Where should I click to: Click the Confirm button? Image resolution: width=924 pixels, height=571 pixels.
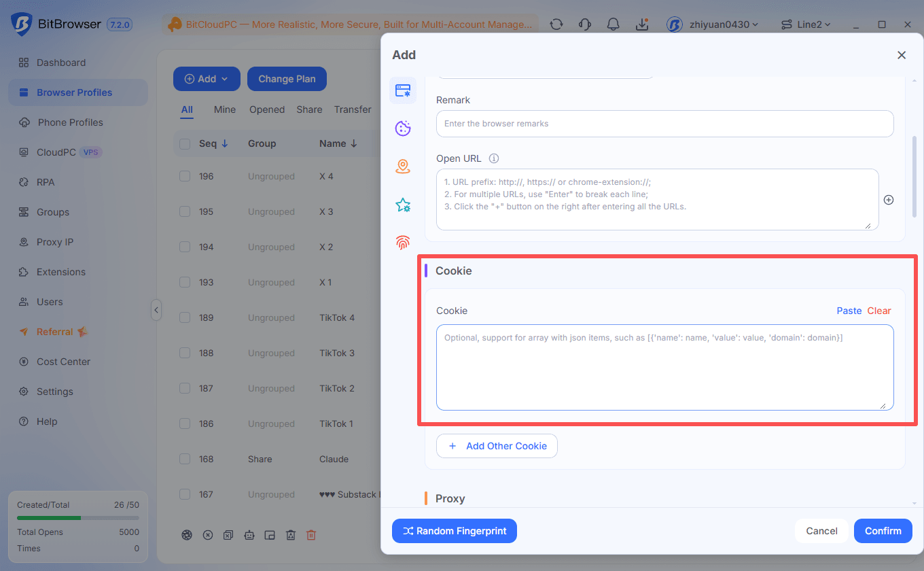click(x=883, y=531)
